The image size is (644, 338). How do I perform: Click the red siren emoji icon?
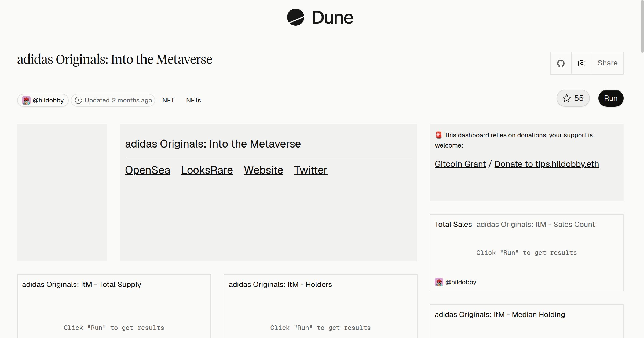[x=438, y=135]
